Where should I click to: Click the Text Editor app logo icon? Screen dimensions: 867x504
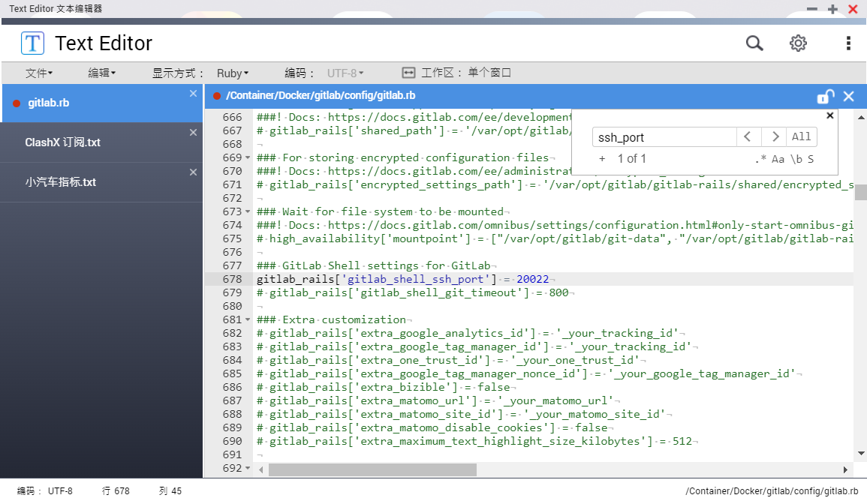click(32, 43)
